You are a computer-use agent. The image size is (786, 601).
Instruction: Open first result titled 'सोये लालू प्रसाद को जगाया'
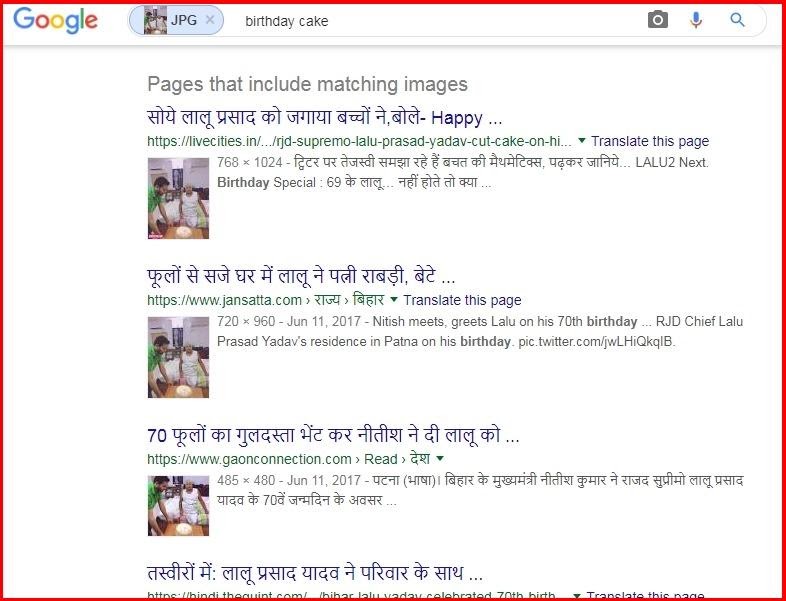324,118
